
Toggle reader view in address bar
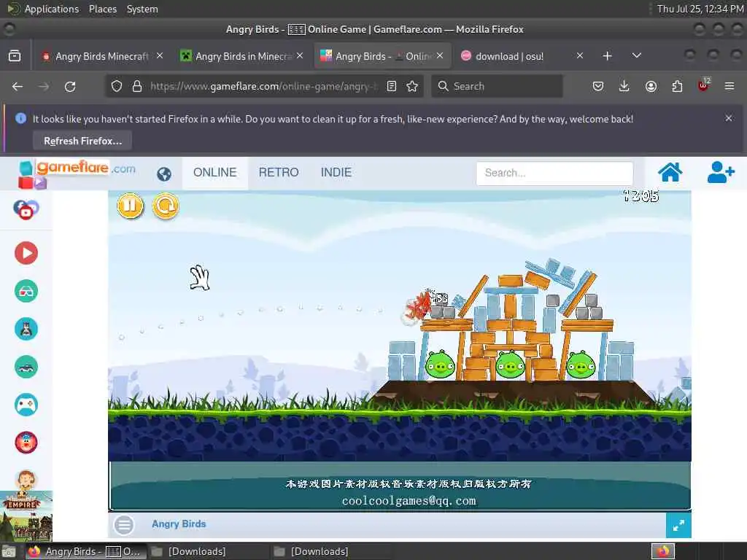392,86
